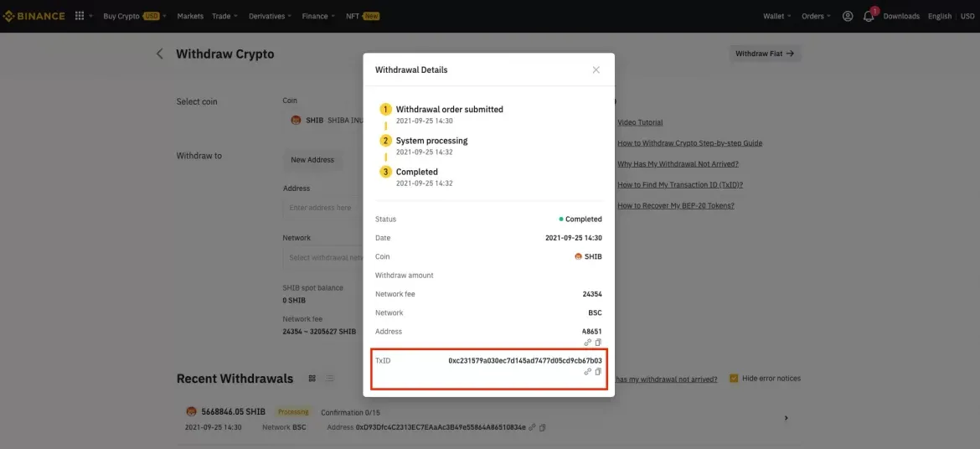Open NFT menu item
The width and height of the screenshot is (980, 449).
click(x=364, y=16)
